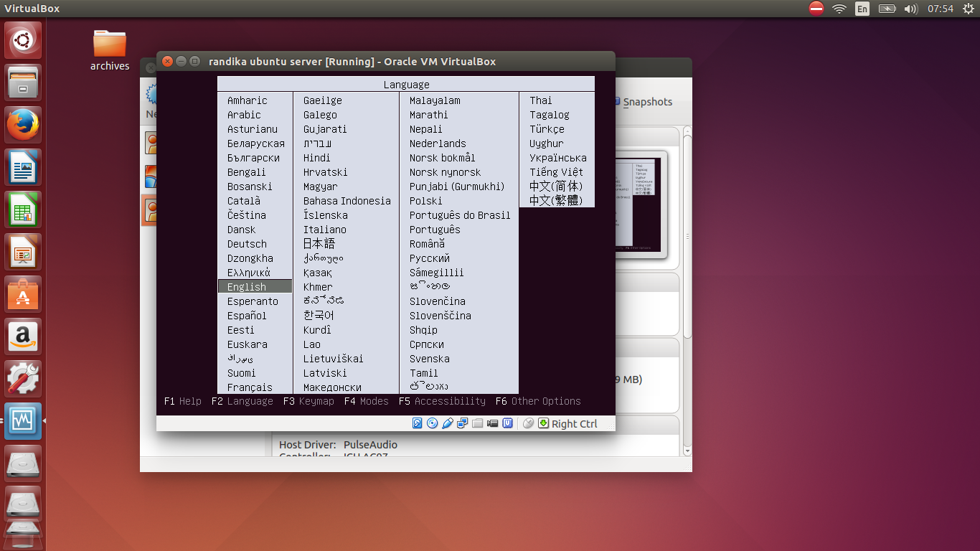Image resolution: width=980 pixels, height=551 pixels.
Task: Select Svenska language entry
Action: [430, 359]
